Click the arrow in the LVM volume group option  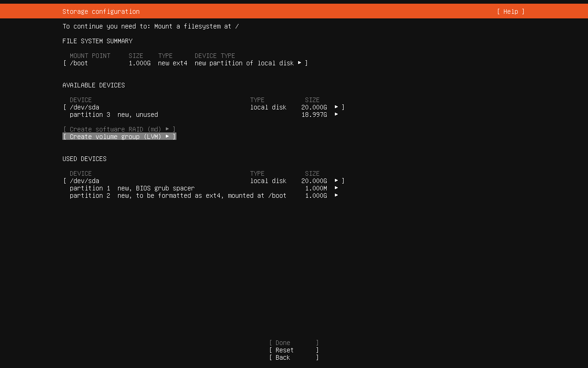[x=167, y=137]
